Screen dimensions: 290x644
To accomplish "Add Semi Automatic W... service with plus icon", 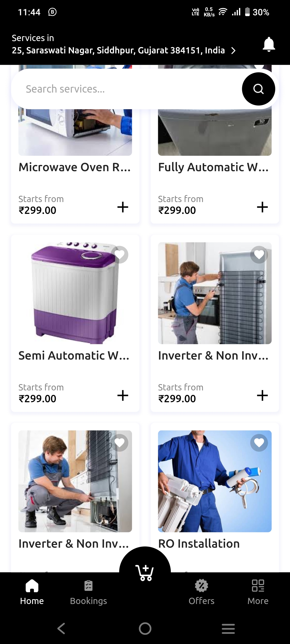I will [x=123, y=396].
